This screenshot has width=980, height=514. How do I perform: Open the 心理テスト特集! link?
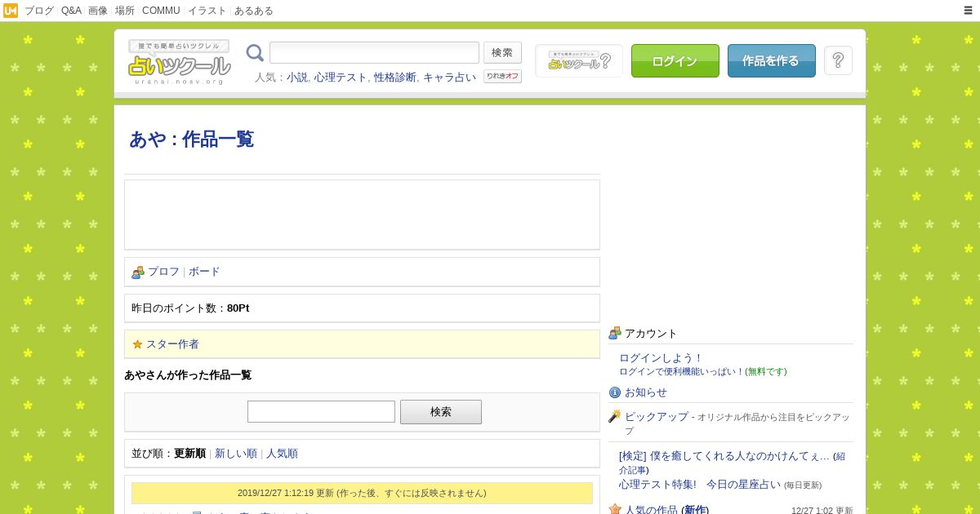pos(657,484)
